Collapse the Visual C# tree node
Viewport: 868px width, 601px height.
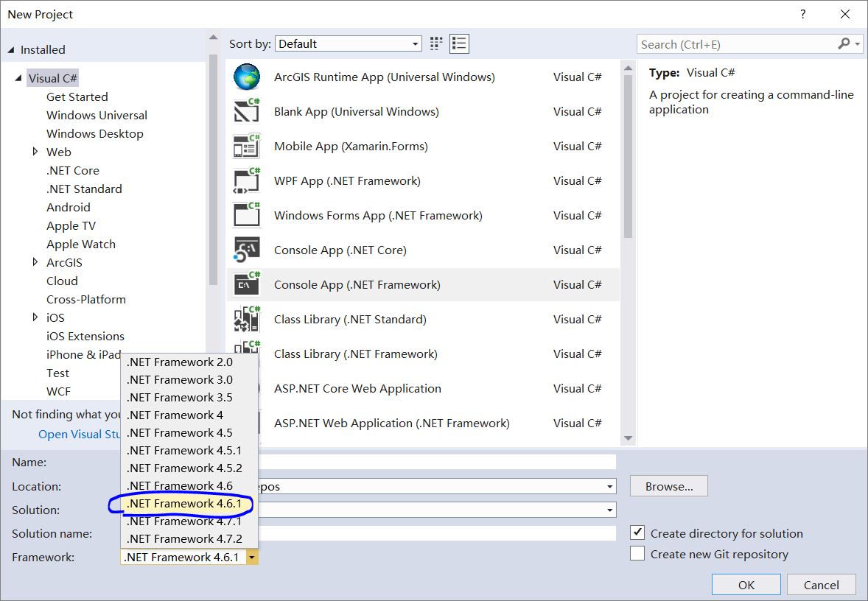[x=19, y=78]
